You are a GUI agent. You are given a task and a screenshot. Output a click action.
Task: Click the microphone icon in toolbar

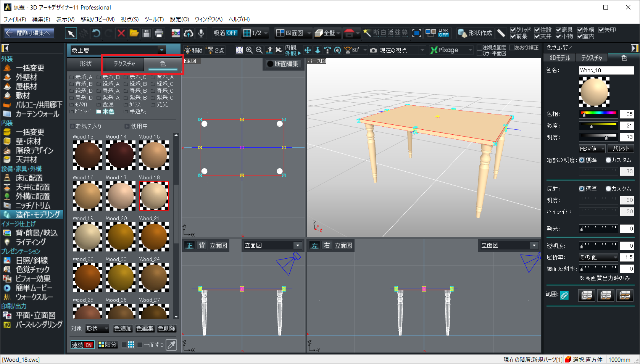(201, 33)
